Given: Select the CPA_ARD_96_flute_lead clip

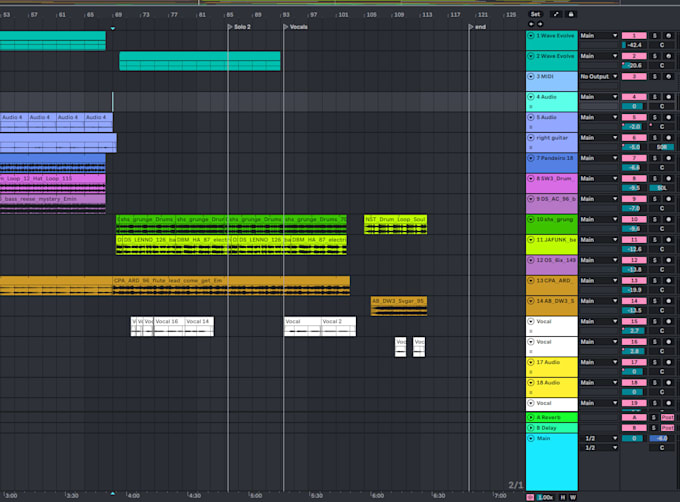Looking at the screenshot, I should pyautogui.click(x=231, y=285).
